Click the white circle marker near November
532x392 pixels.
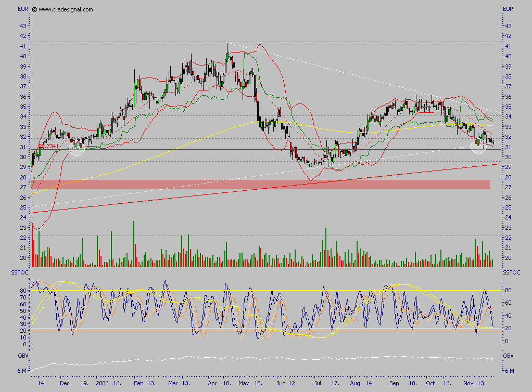coord(479,147)
